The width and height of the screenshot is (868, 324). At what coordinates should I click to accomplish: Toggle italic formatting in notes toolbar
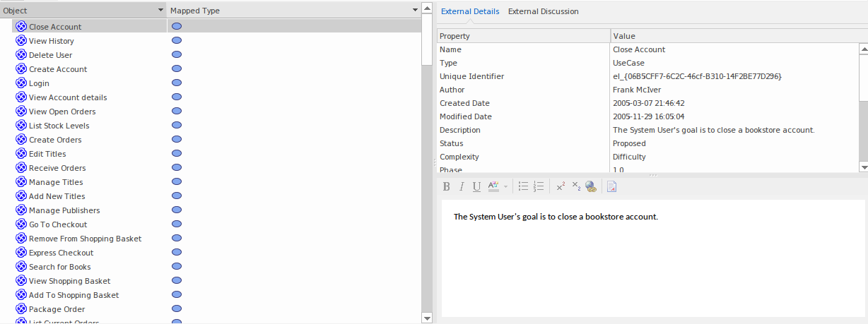coord(462,186)
